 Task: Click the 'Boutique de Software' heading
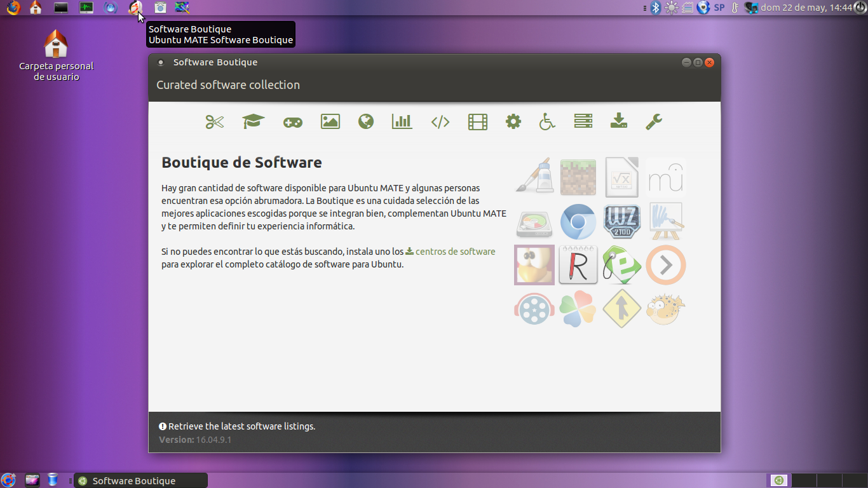(x=241, y=162)
